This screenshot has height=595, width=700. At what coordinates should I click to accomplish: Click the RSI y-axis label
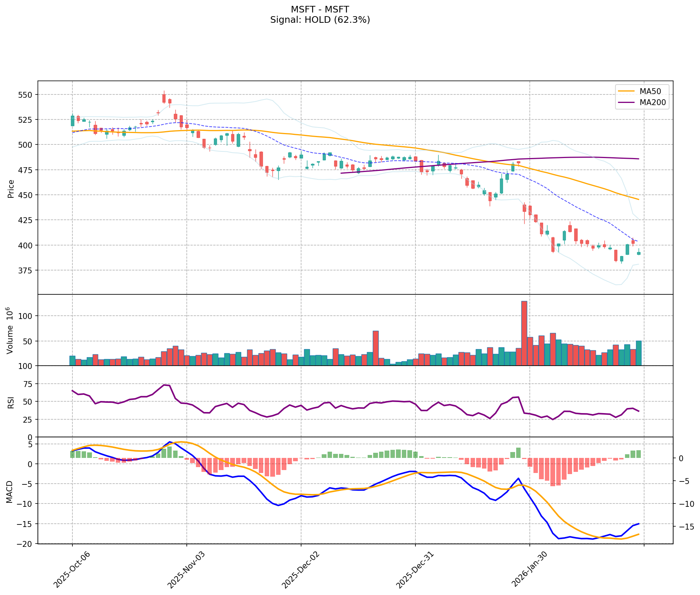(11, 402)
